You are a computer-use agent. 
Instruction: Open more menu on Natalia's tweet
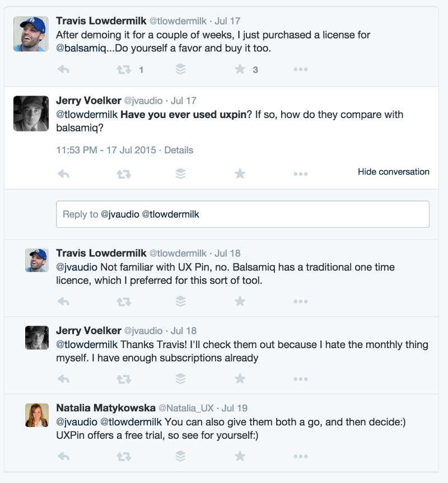tap(300, 457)
